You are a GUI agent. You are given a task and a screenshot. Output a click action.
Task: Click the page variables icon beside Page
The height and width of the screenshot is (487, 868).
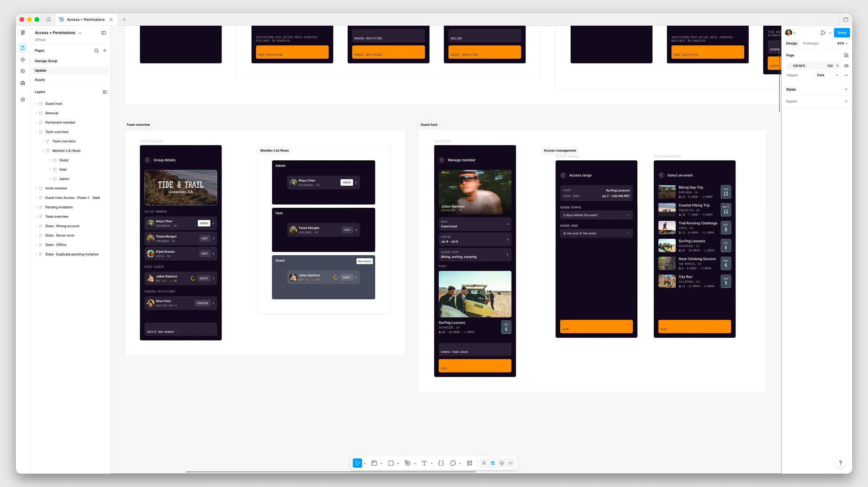(846, 55)
